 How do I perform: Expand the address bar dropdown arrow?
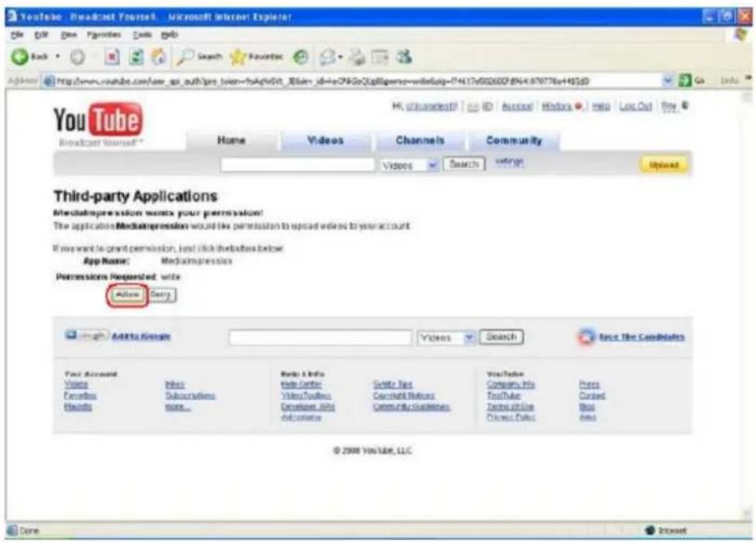coord(668,81)
